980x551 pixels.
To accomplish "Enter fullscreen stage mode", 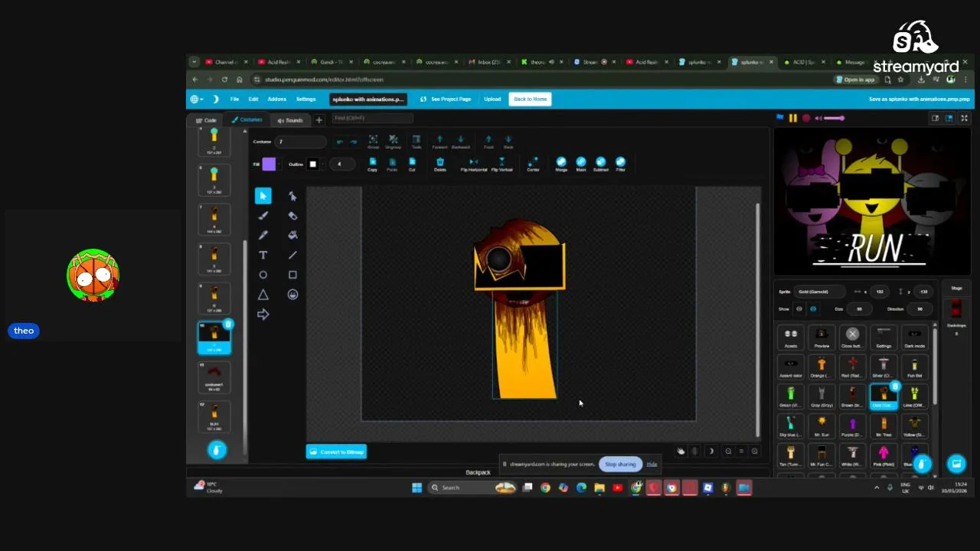I will tap(965, 118).
